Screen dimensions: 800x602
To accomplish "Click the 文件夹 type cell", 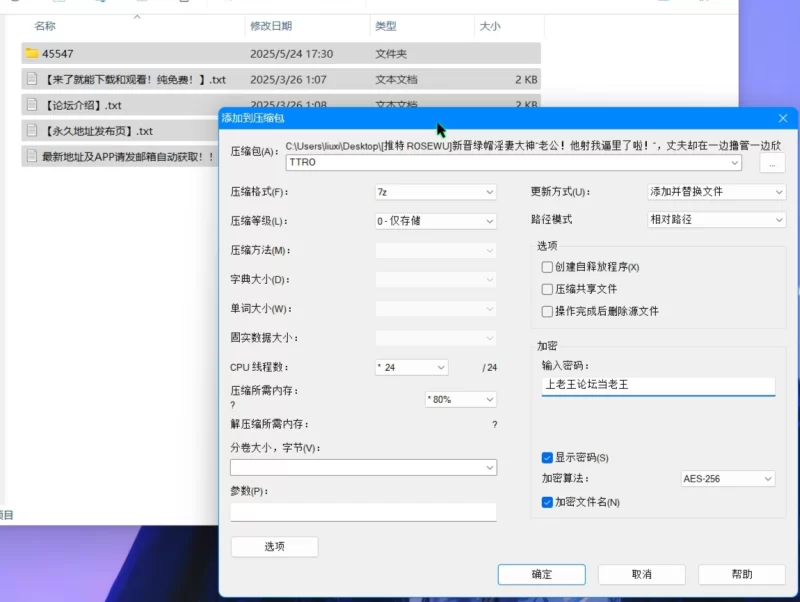I will coord(391,54).
